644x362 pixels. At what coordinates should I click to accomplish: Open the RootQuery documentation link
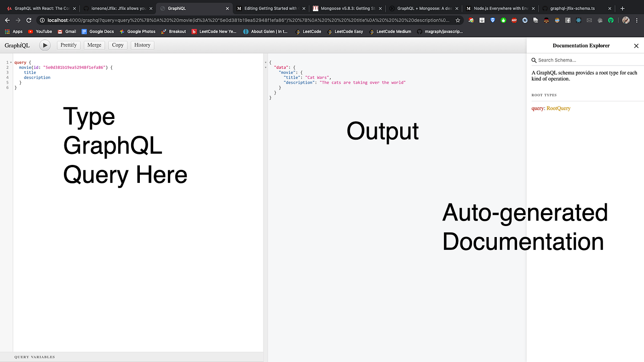point(558,108)
